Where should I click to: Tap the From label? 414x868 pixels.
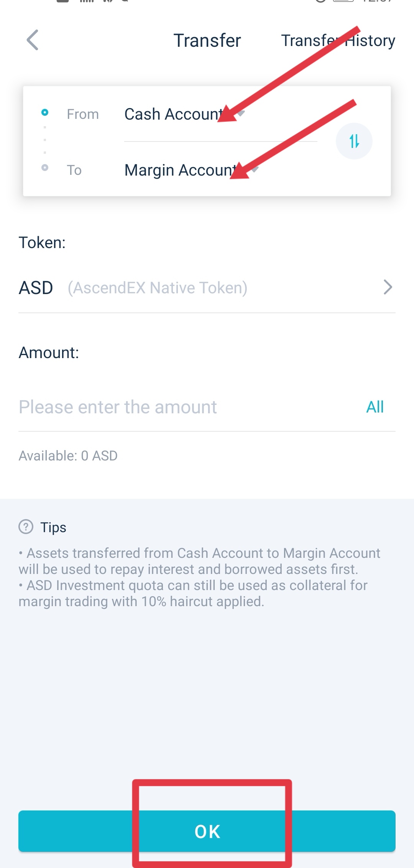coord(83,114)
